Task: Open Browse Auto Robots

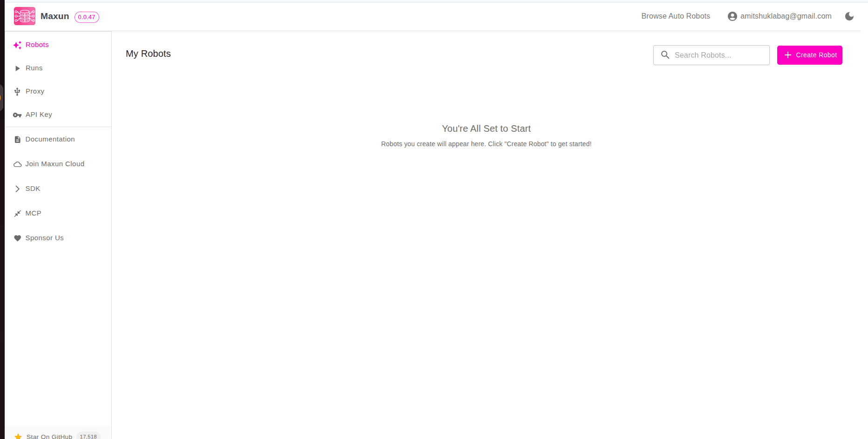Action: pyautogui.click(x=676, y=16)
